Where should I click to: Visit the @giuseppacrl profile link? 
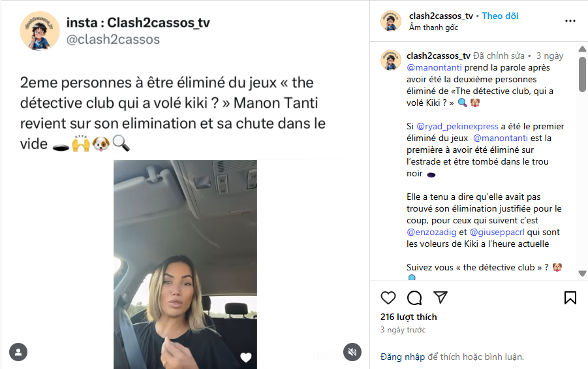[497, 233]
